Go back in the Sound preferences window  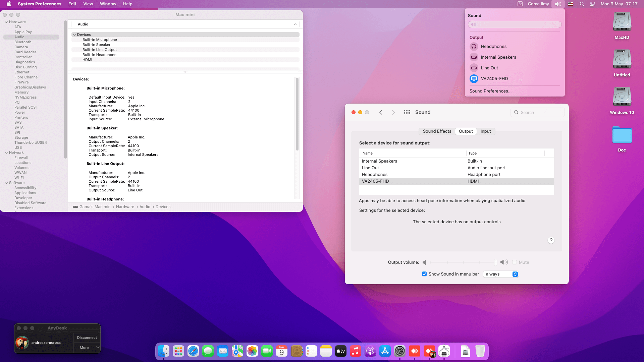tap(381, 112)
